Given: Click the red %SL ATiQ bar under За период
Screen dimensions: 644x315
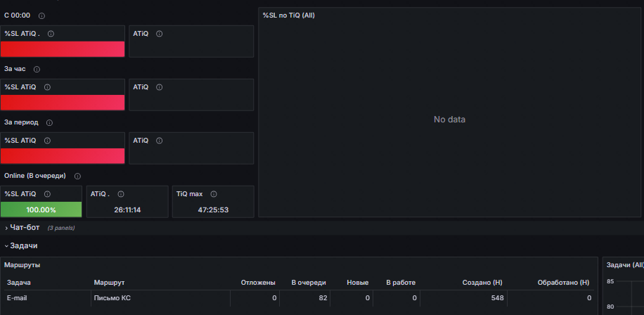Looking at the screenshot, I should pos(63,155).
